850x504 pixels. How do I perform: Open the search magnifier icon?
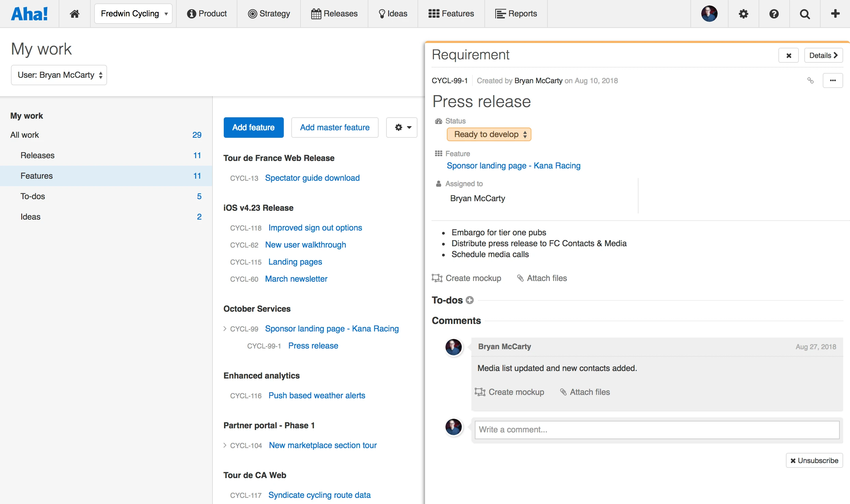(x=805, y=14)
